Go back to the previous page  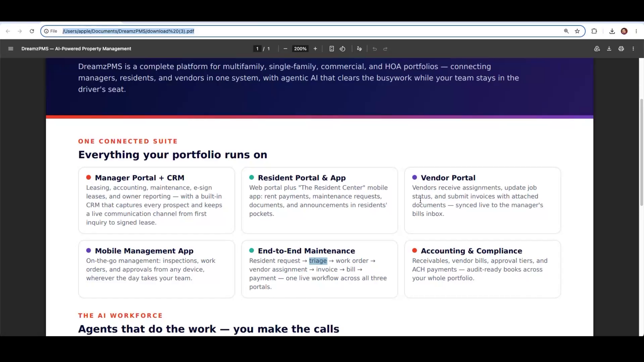8,31
